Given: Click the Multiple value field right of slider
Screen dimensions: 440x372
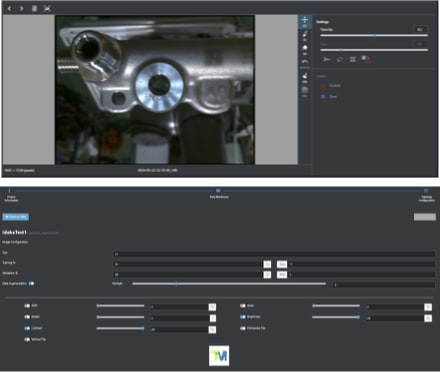Looking at the screenshot, I should pos(384,285).
